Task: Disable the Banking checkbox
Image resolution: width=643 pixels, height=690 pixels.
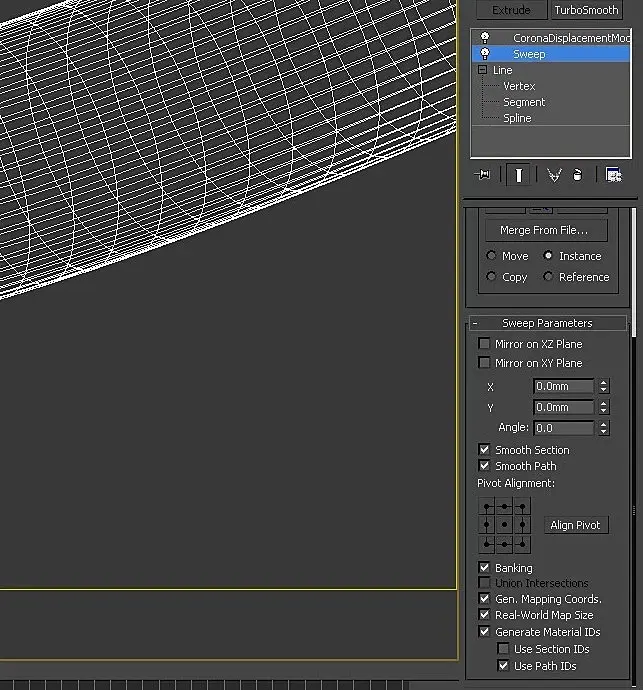Action: pyautogui.click(x=485, y=568)
